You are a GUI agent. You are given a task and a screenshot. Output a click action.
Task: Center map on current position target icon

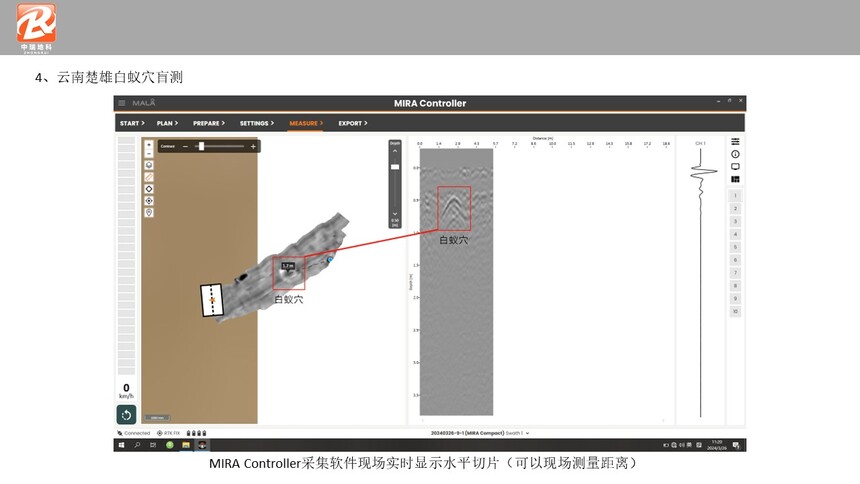coord(149,201)
